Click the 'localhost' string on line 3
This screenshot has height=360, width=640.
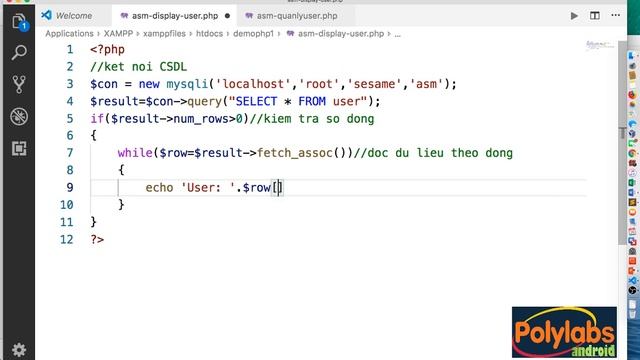[x=253, y=84]
